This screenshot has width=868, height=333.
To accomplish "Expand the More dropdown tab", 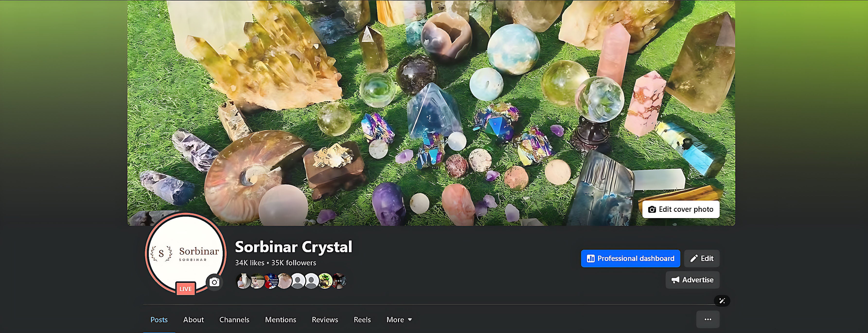I will coord(399,320).
